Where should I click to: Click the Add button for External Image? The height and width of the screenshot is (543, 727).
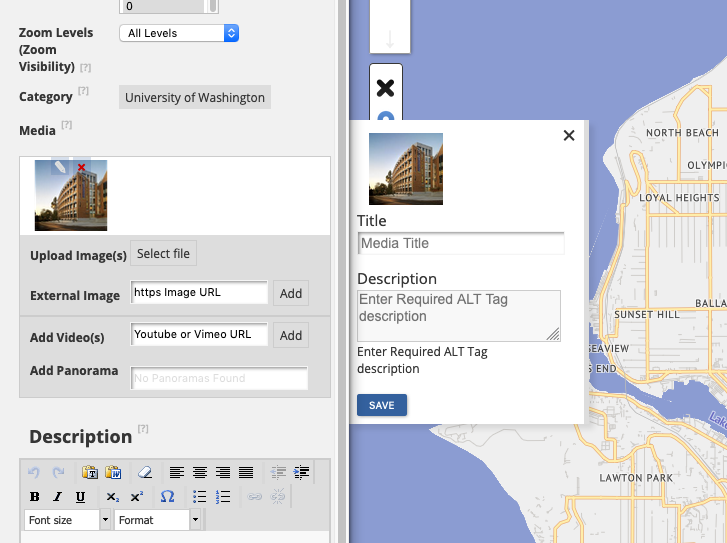[291, 293]
